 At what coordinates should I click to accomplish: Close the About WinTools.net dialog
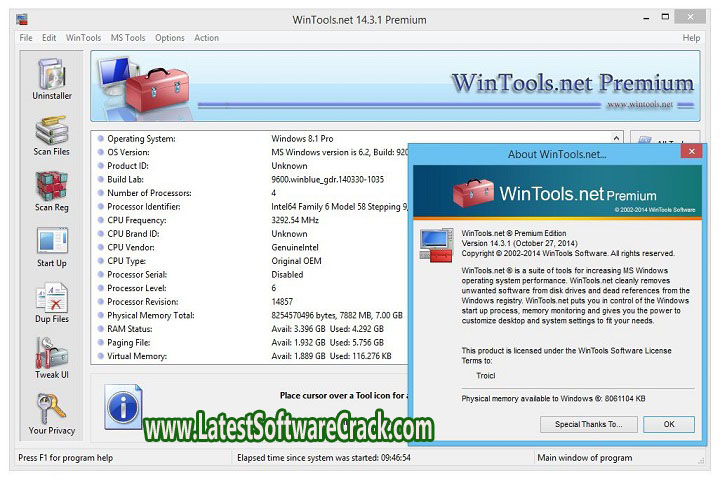point(689,154)
